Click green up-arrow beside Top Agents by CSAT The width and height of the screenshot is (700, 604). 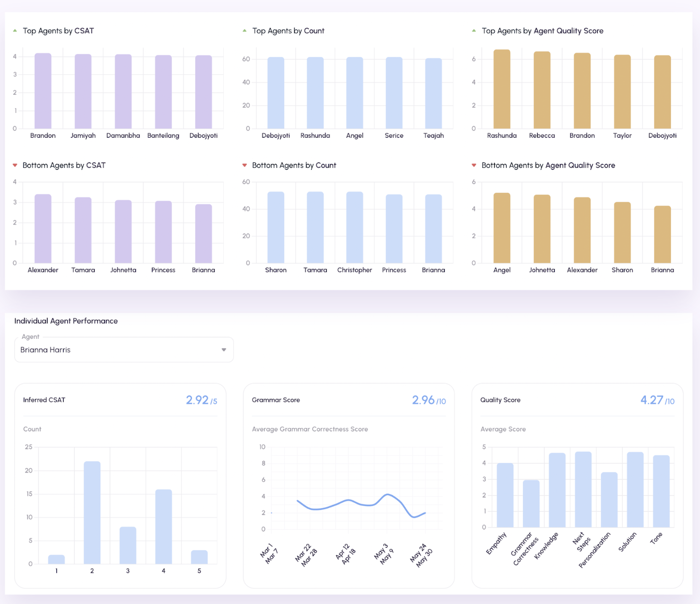tap(15, 31)
